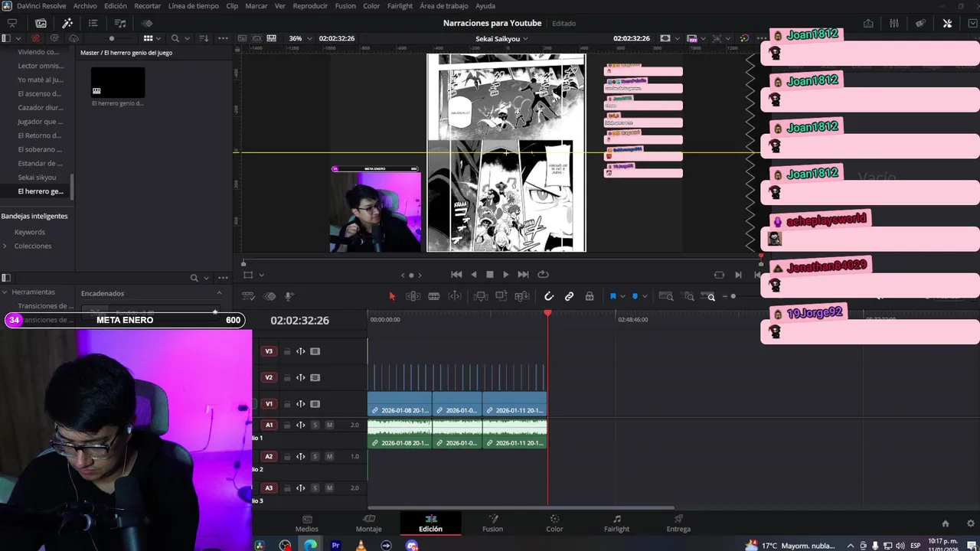Choose the Blade edit mode tool
The image size is (980, 551).
point(433,296)
